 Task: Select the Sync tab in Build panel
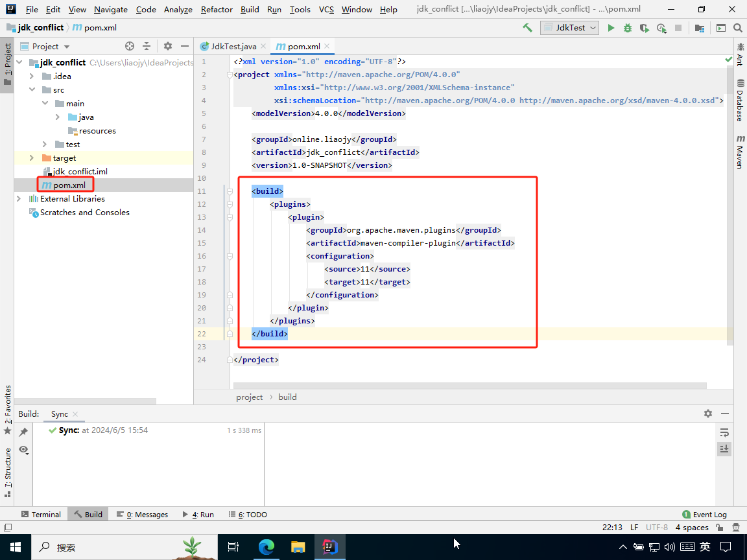(60, 414)
